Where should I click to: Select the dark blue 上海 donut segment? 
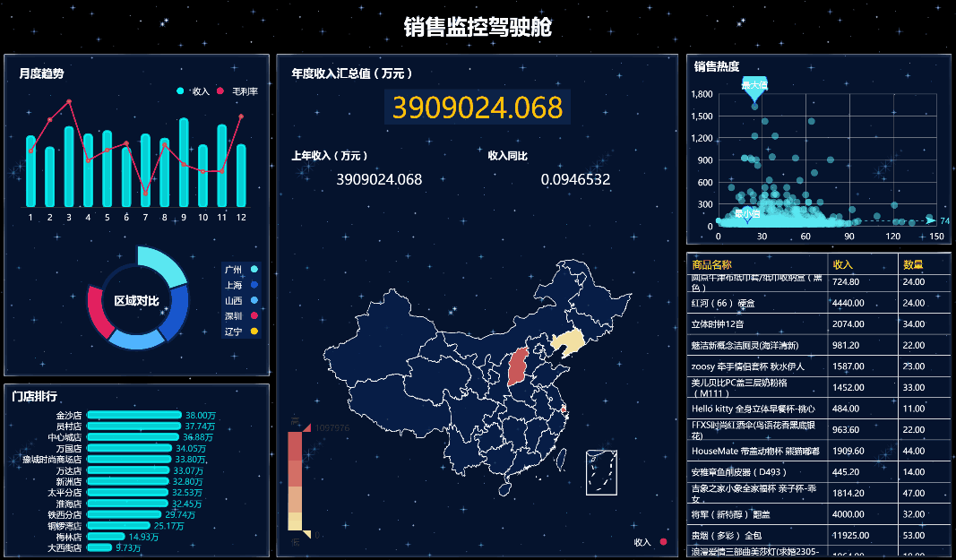click(x=177, y=311)
